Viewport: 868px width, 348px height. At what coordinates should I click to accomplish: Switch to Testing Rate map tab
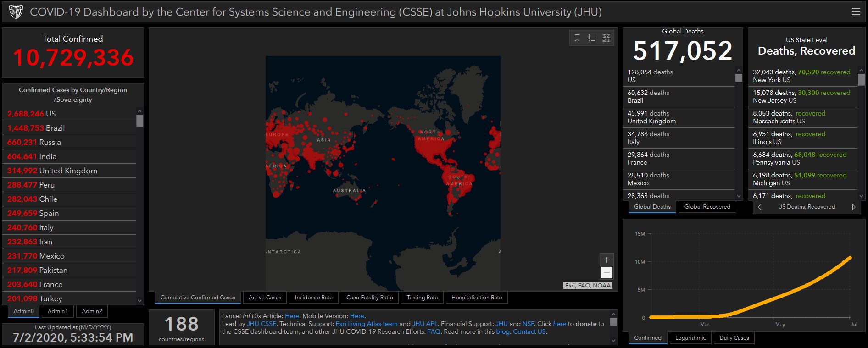[422, 298]
